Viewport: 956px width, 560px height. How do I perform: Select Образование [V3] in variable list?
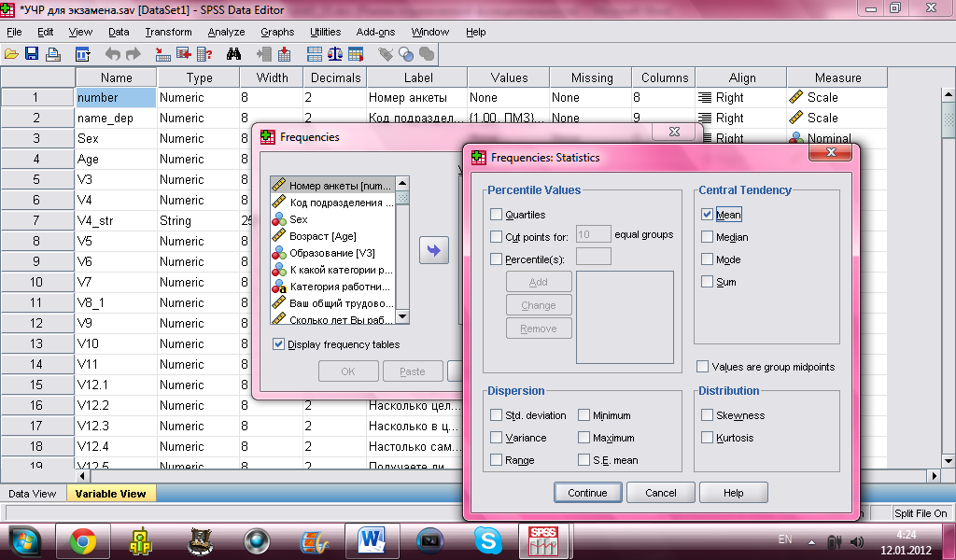coord(331,253)
